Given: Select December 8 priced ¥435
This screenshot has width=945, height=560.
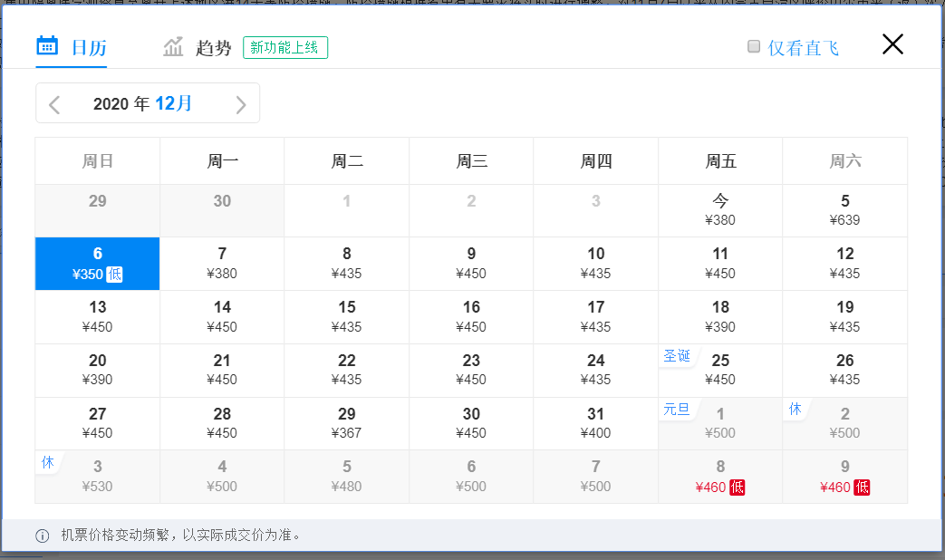Looking at the screenshot, I should click(x=346, y=264).
